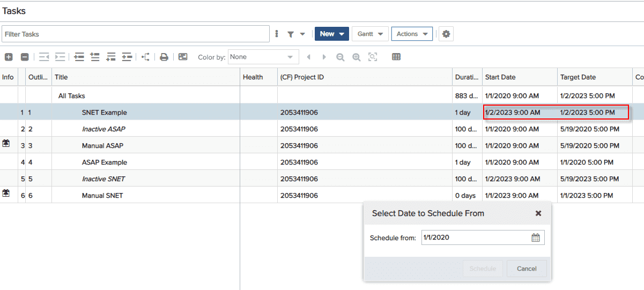Click the zoom-to-fit icon
This screenshot has height=290, width=644.
click(x=372, y=57)
